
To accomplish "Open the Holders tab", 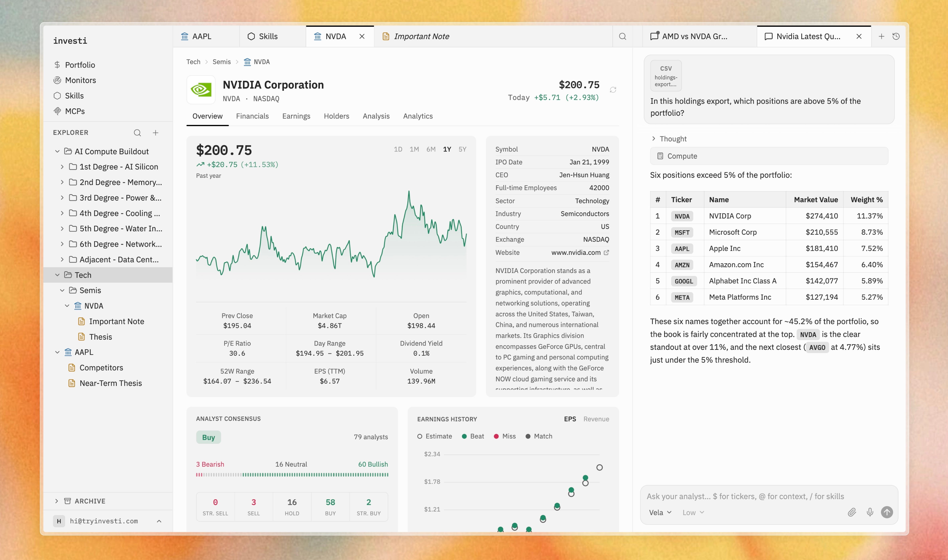I will click(337, 116).
